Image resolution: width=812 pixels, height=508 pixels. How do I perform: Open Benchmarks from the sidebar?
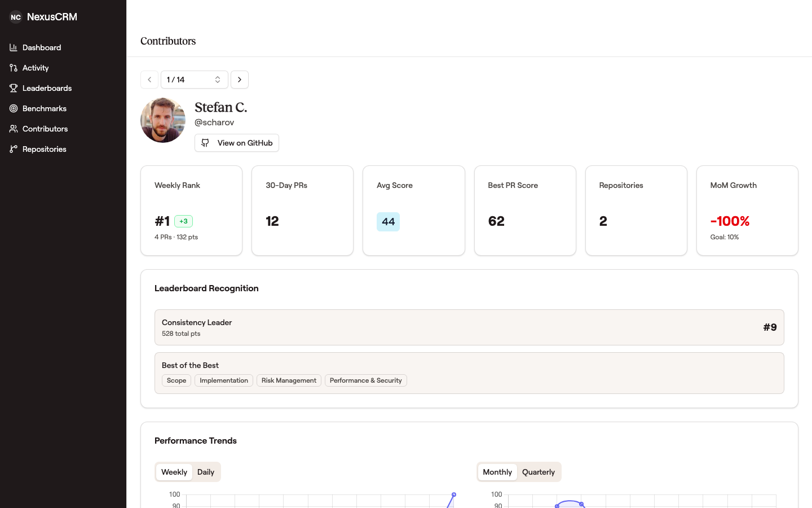pyautogui.click(x=63, y=108)
